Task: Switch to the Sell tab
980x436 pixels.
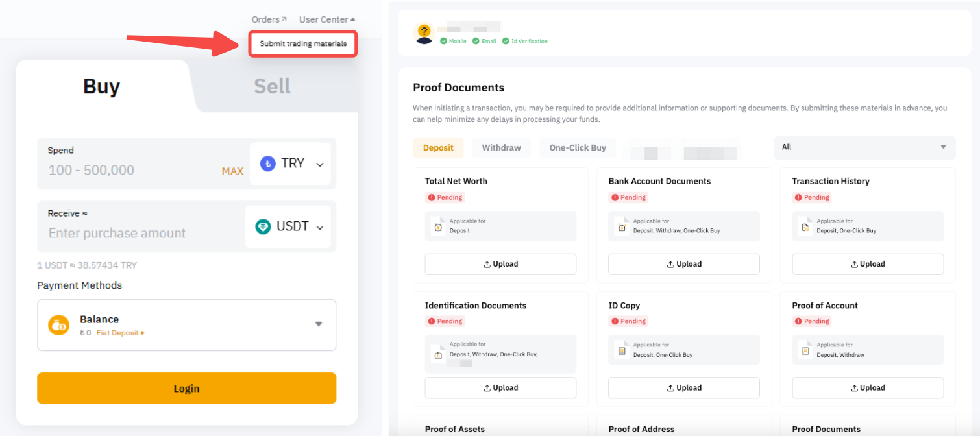Action: coord(272,86)
